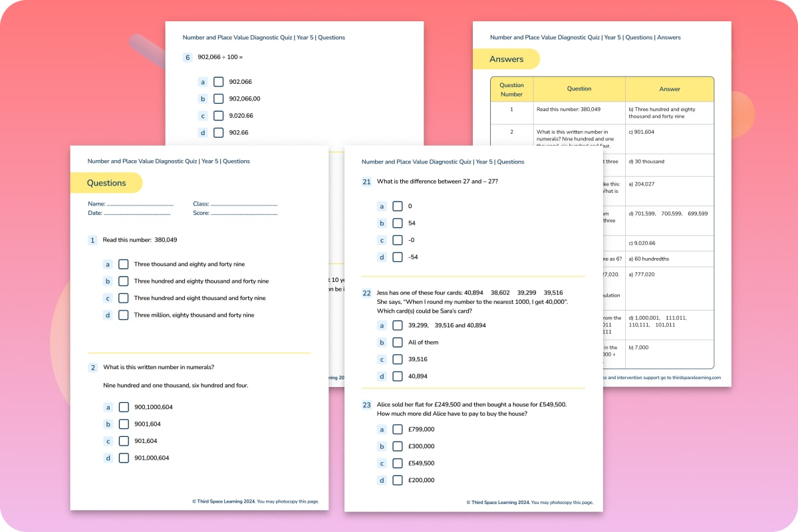
Task: Select answer box "£799,000" on question 23
Action: (x=398, y=430)
